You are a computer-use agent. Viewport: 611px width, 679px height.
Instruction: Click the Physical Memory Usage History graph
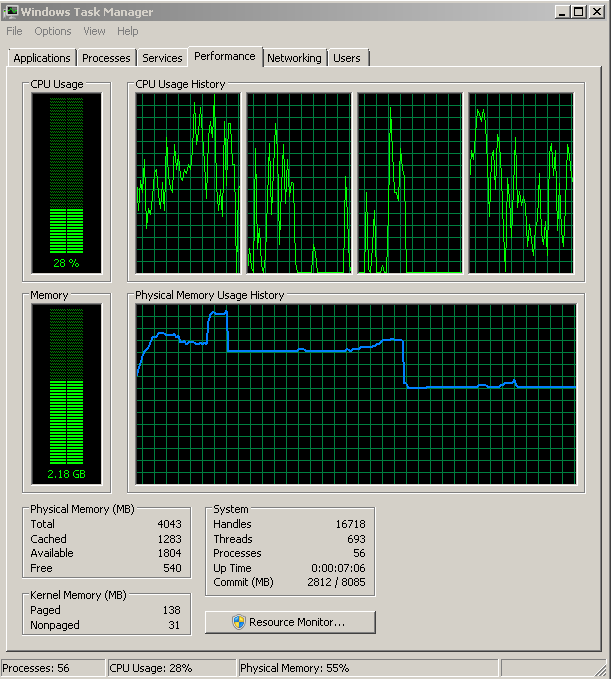tap(356, 394)
